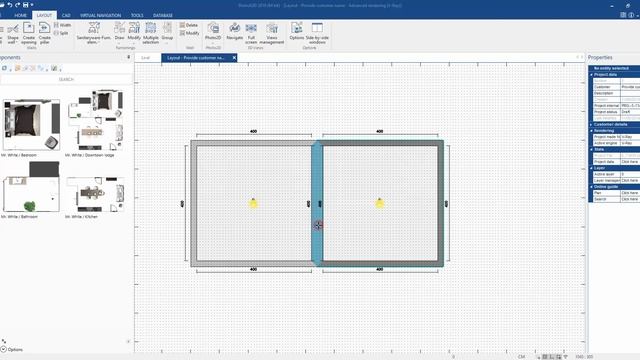Click the Active level value field
The width and height of the screenshot is (640, 360).
click(x=630, y=174)
